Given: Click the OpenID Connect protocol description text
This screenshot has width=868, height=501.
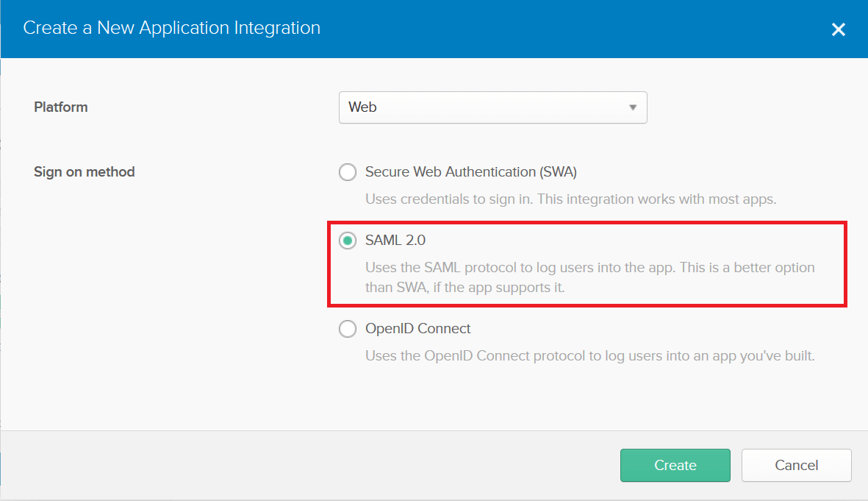Looking at the screenshot, I should point(589,356).
